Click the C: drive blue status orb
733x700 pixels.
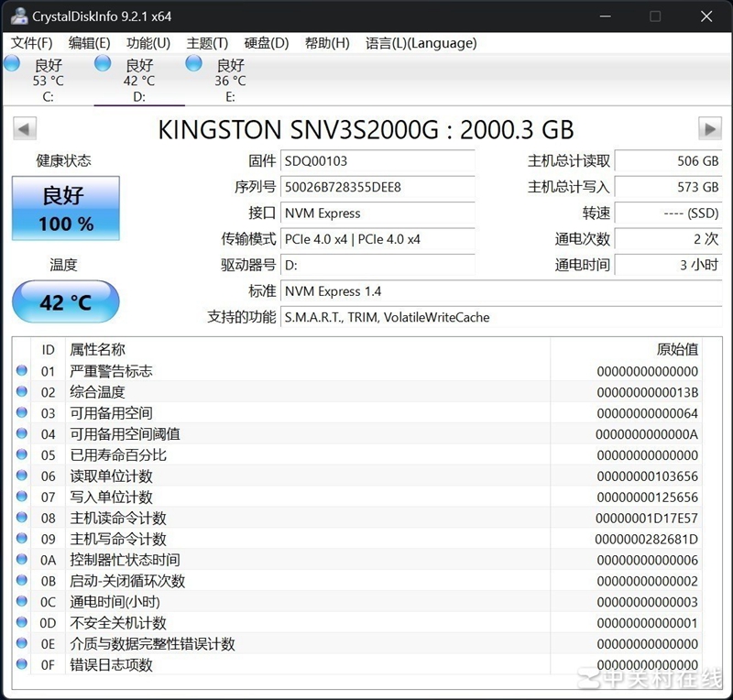click(x=12, y=63)
